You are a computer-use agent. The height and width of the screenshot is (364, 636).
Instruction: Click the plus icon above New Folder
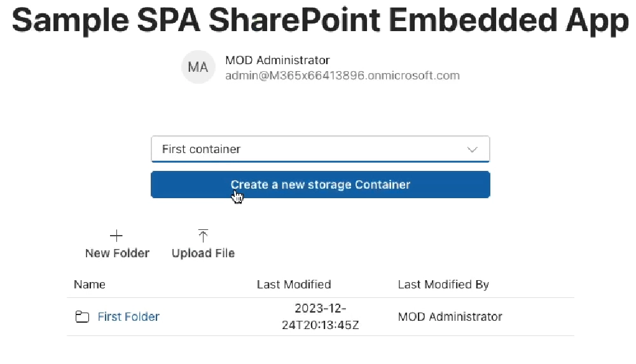pos(116,236)
